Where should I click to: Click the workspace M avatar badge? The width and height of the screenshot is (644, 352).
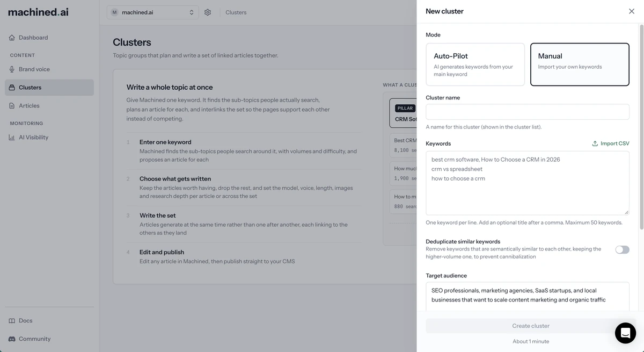[114, 12]
